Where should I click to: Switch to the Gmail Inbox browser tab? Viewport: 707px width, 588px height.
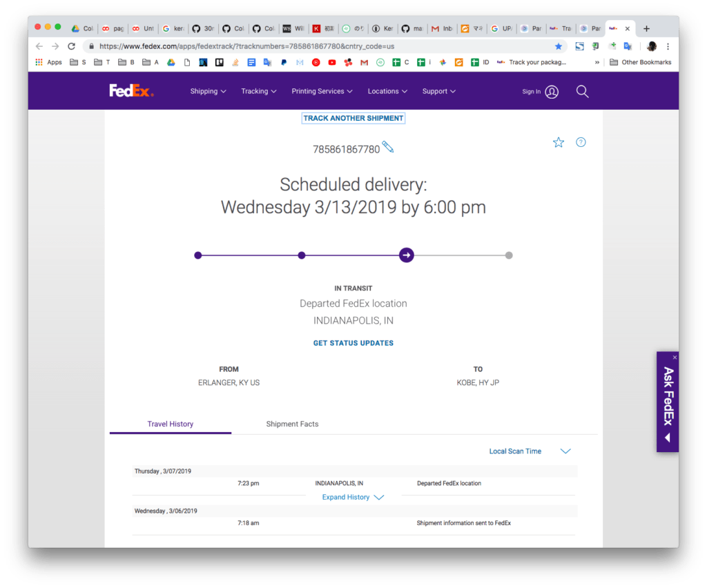443,28
